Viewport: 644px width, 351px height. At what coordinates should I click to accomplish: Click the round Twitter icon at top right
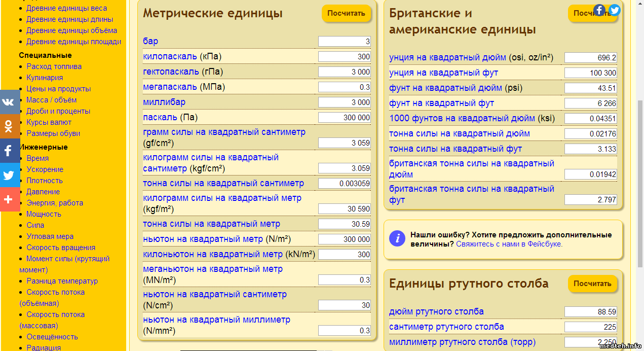pos(614,10)
